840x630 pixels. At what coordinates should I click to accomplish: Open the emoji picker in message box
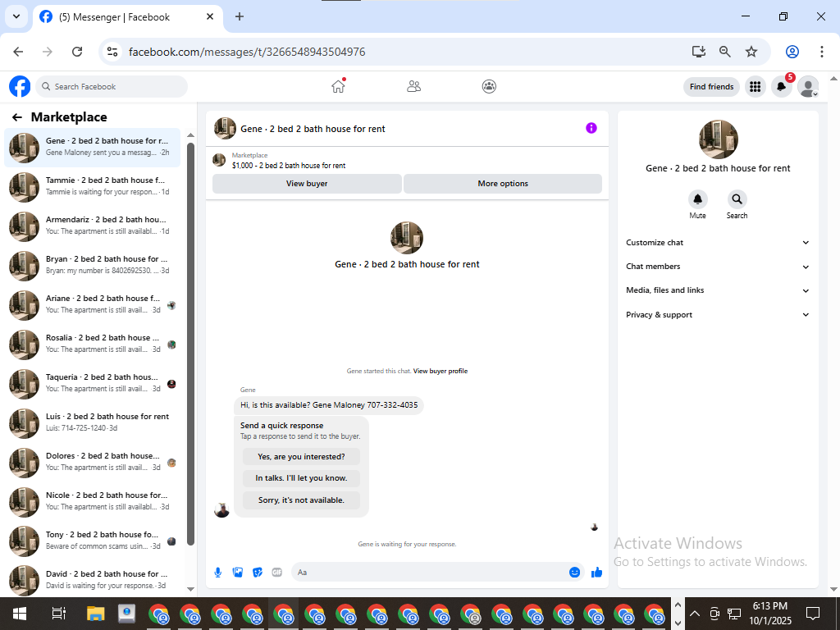[574, 572]
